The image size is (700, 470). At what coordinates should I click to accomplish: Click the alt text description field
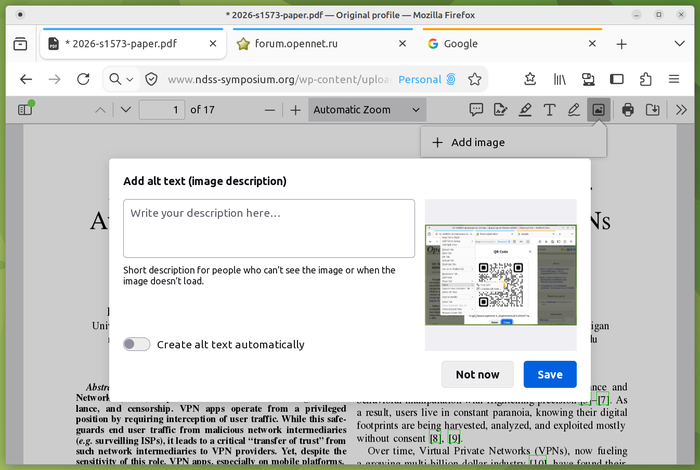269,229
